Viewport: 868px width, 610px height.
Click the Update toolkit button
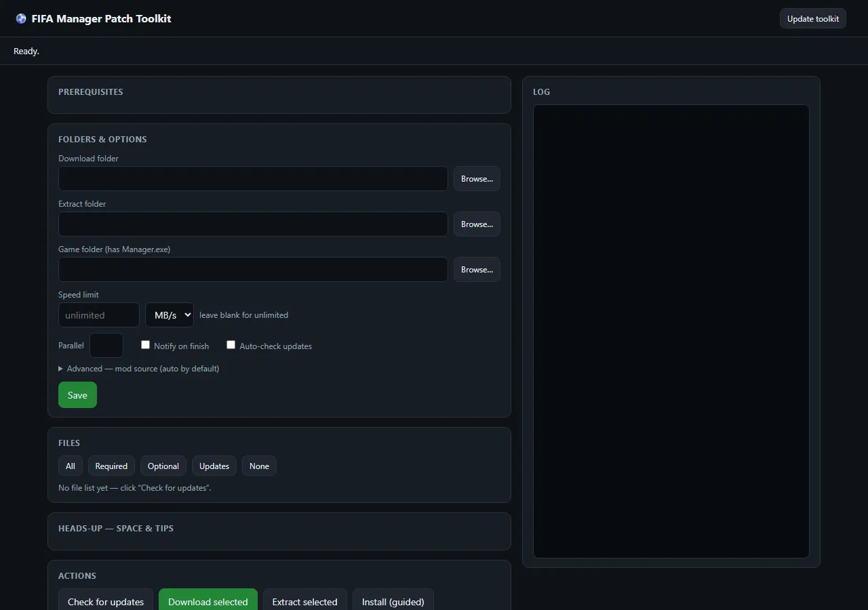813,19
